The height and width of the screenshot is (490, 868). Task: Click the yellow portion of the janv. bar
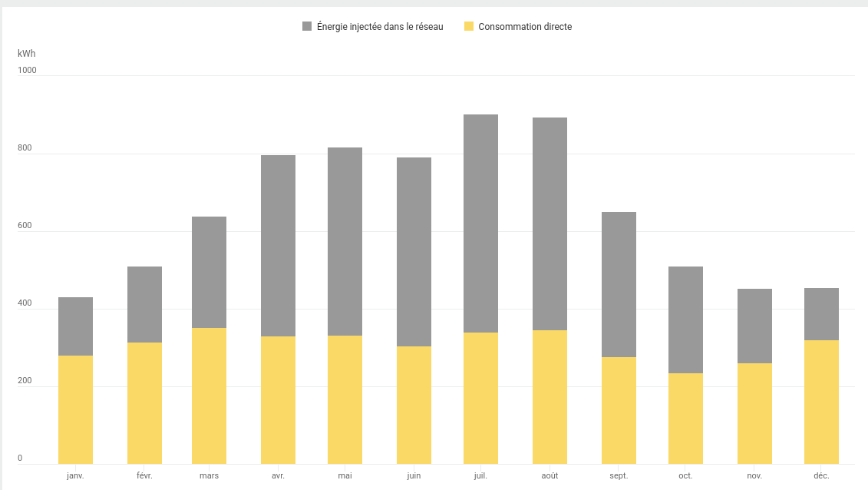click(x=75, y=409)
